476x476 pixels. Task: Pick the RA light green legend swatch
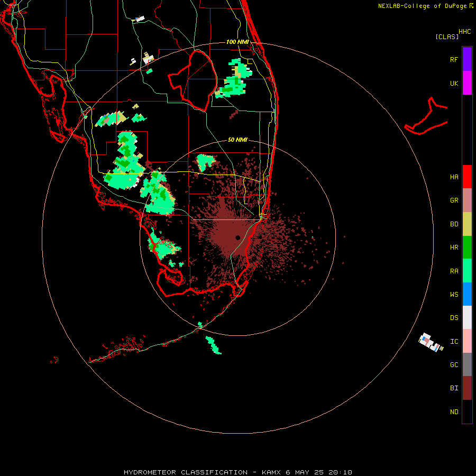(467, 271)
